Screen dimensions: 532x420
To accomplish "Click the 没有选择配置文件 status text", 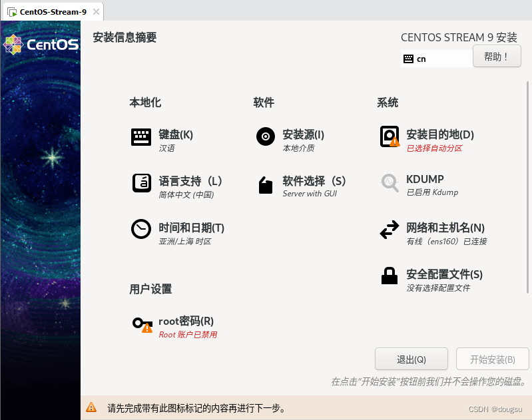I will click(x=438, y=288).
